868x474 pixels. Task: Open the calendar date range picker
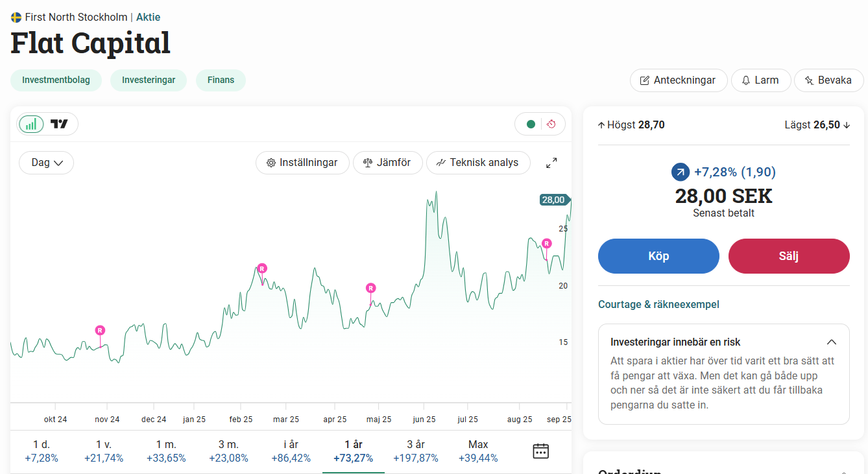point(540,451)
